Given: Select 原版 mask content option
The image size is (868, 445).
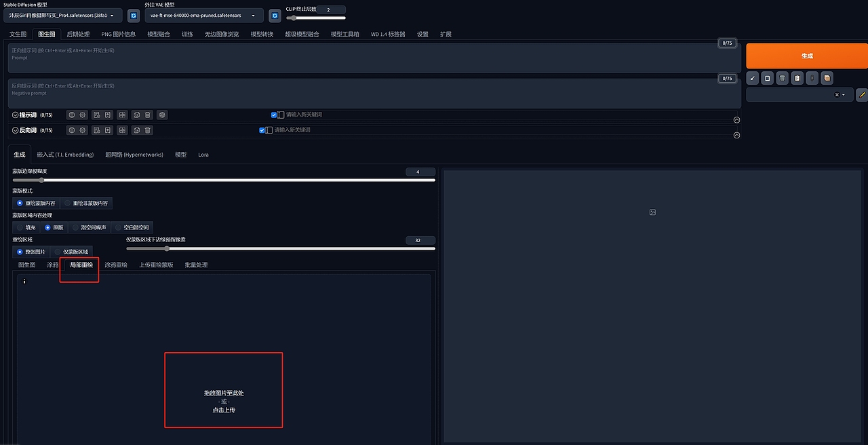Looking at the screenshot, I should [x=54, y=227].
